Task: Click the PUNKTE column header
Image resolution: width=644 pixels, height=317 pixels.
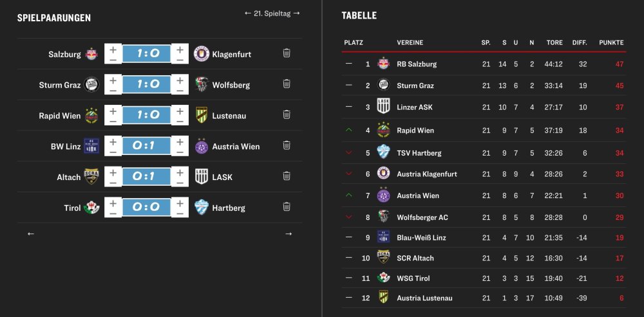Action: (x=611, y=42)
